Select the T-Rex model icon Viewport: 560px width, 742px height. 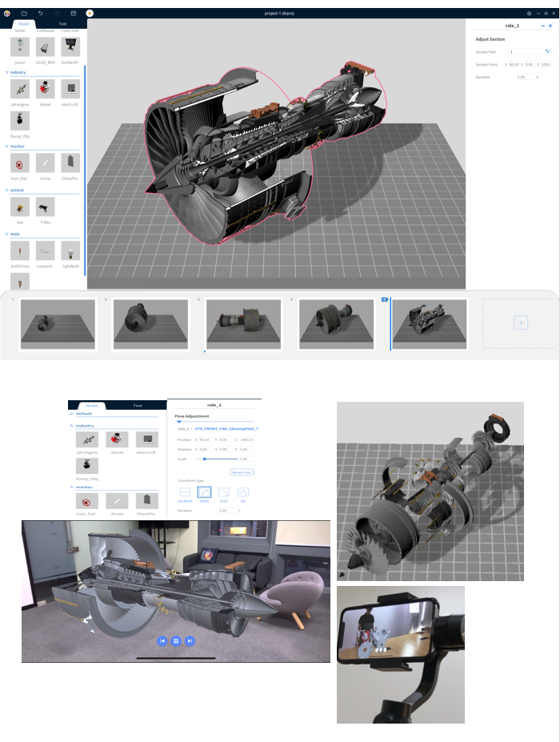click(x=46, y=207)
